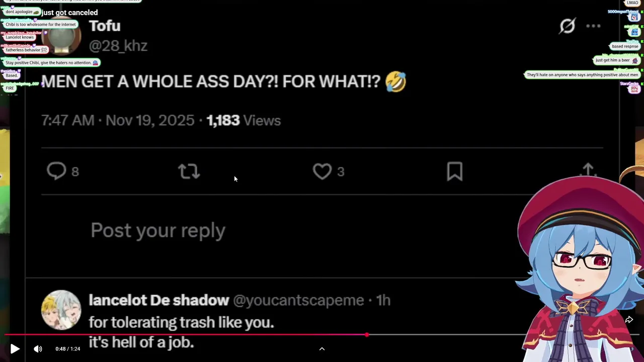
Task: Click the 1,183 Views count
Action: 244,121
